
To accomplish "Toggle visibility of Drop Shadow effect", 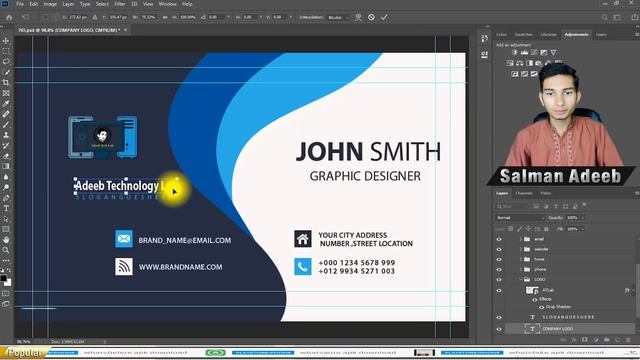I will [x=542, y=307].
